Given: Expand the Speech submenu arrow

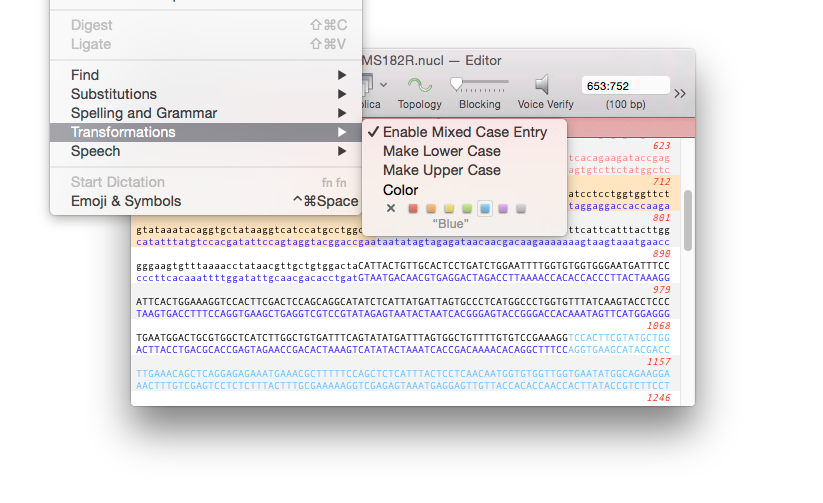Looking at the screenshot, I should pyautogui.click(x=342, y=151).
